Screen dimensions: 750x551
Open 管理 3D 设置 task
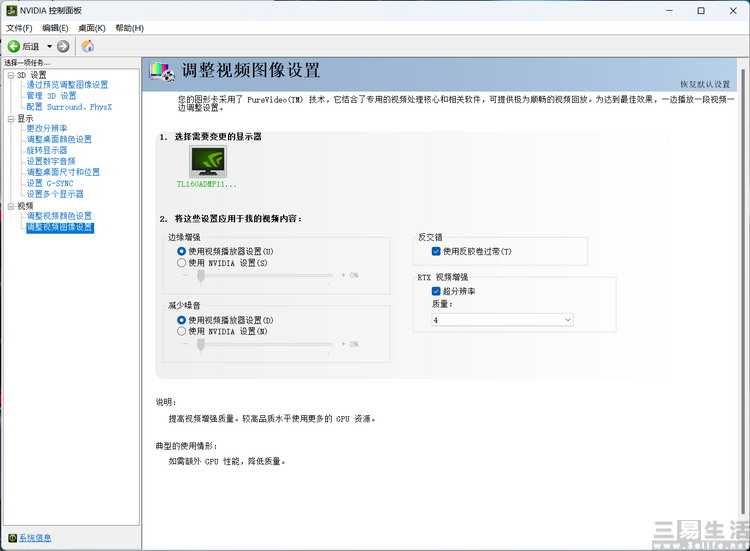tap(51, 96)
